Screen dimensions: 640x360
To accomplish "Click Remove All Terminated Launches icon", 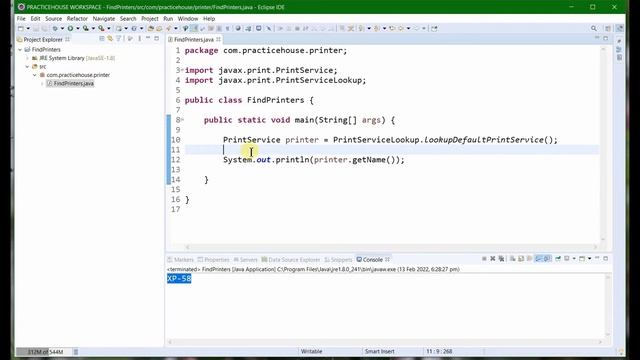I will tap(501, 258).
